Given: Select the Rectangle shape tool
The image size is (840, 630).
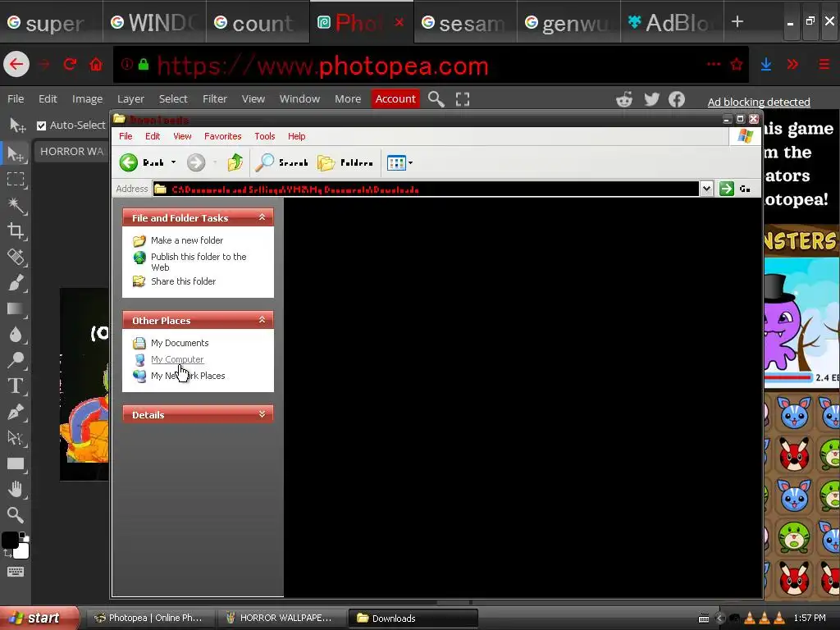Looking at the screenshot, I should (16, 463).
